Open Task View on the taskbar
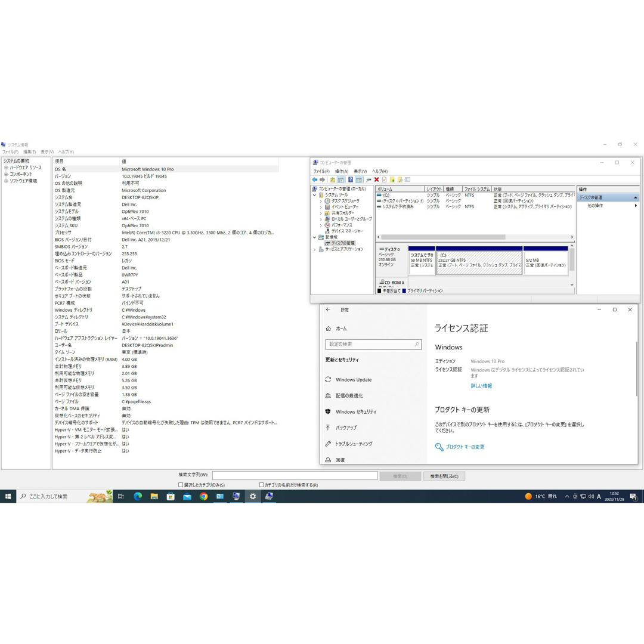This screenshot has width=644, height=644. [x=120, y=496]
